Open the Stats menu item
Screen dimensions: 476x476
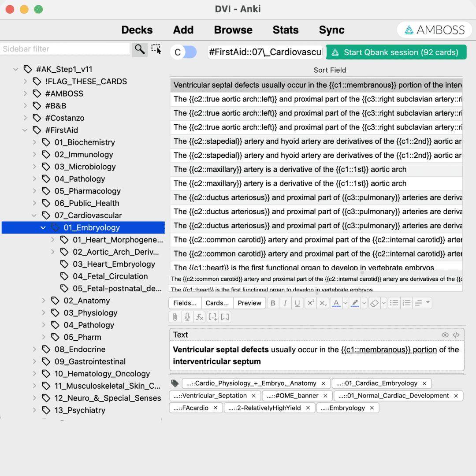(x=286, y=30)
